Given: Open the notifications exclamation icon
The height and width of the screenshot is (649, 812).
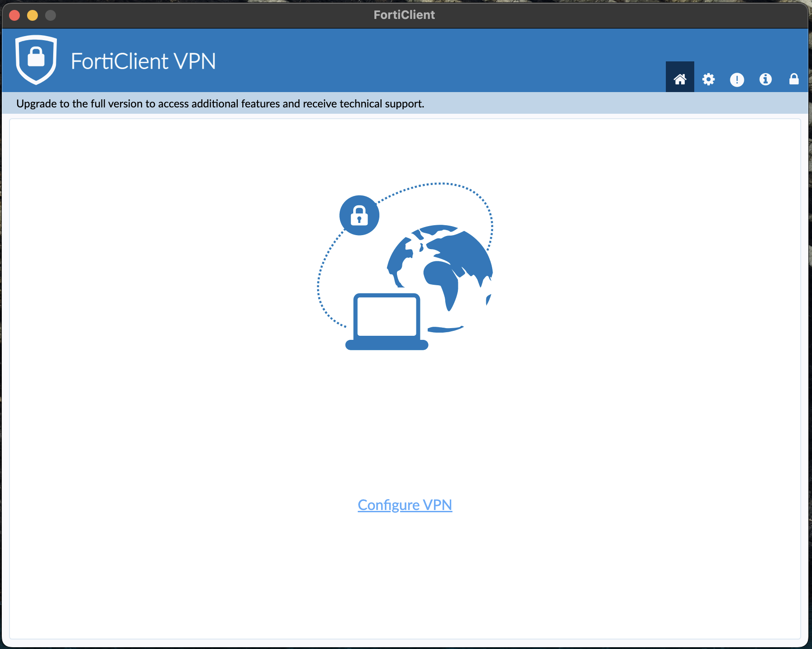Looking at the screenshot, I should click(737, 80).
